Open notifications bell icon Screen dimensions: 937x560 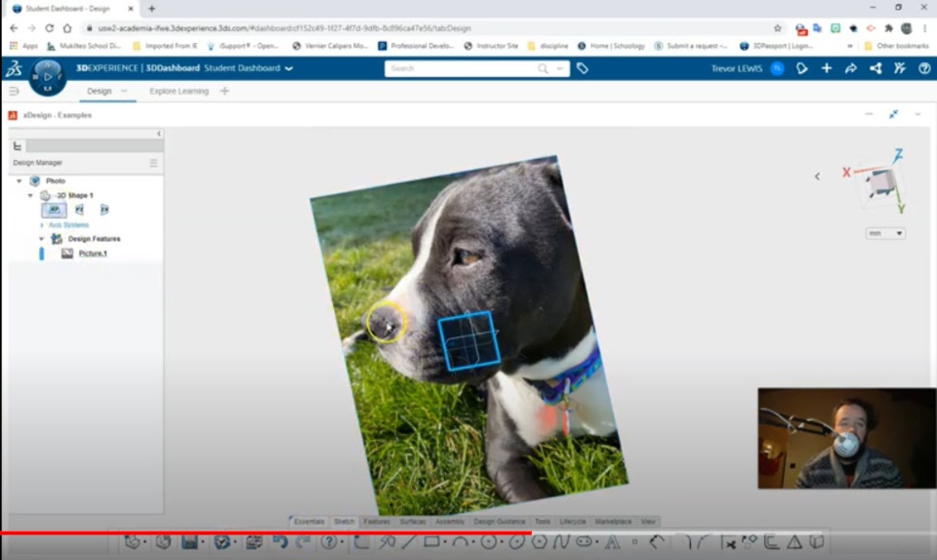click(x=802, y=68)
